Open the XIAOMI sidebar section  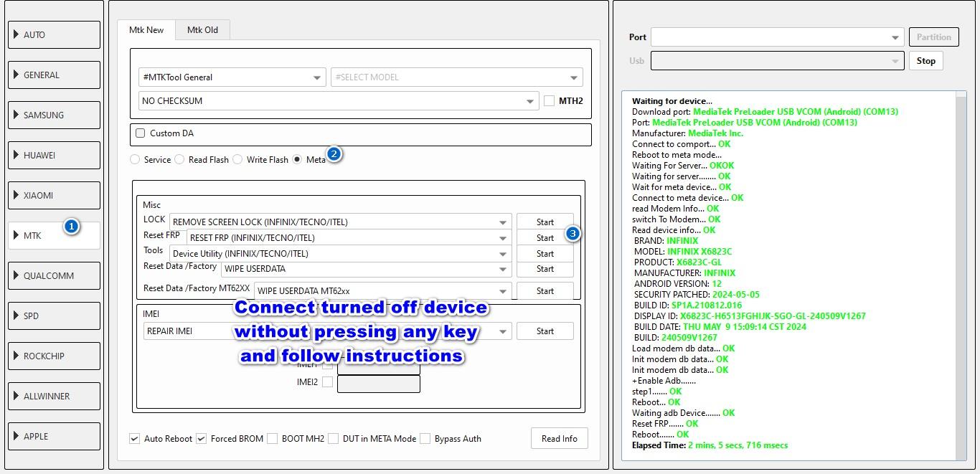tap(54, 195)
